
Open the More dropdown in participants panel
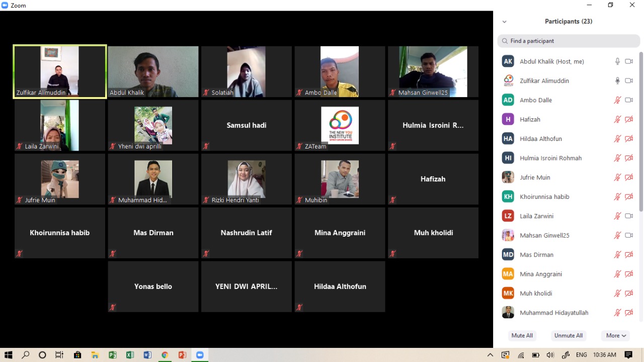(x=616, y=336)
